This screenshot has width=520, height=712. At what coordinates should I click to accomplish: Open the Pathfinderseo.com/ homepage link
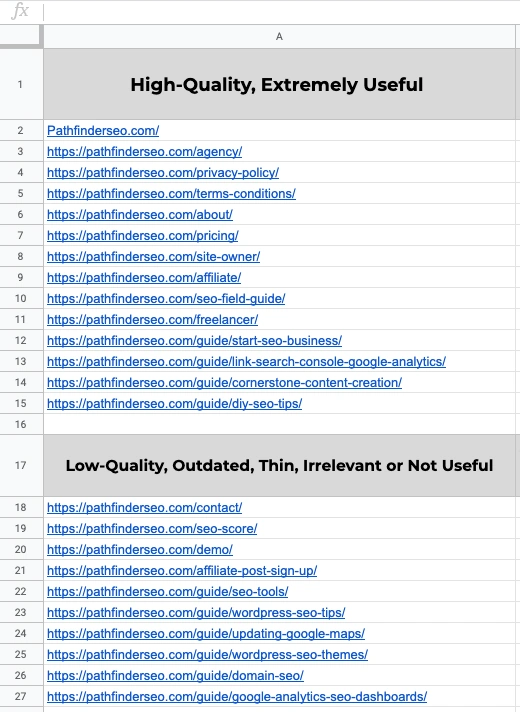pyautogui.click(x=103, y=131)
